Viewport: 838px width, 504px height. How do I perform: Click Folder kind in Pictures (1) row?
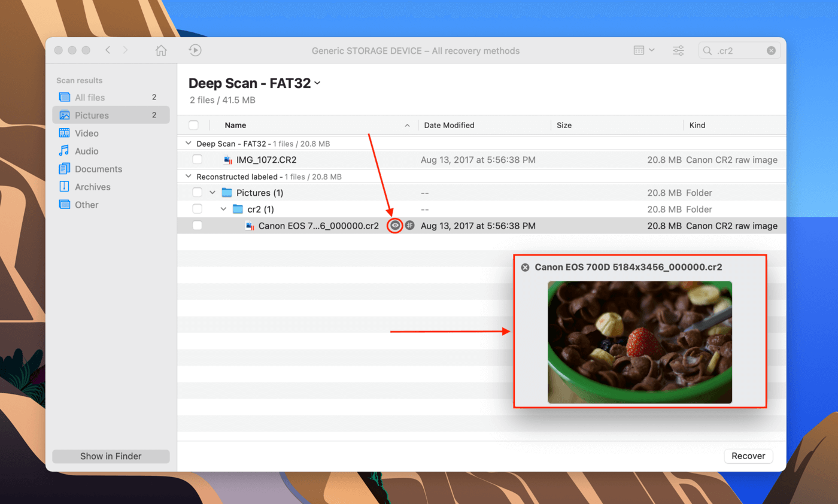[699, 193]
